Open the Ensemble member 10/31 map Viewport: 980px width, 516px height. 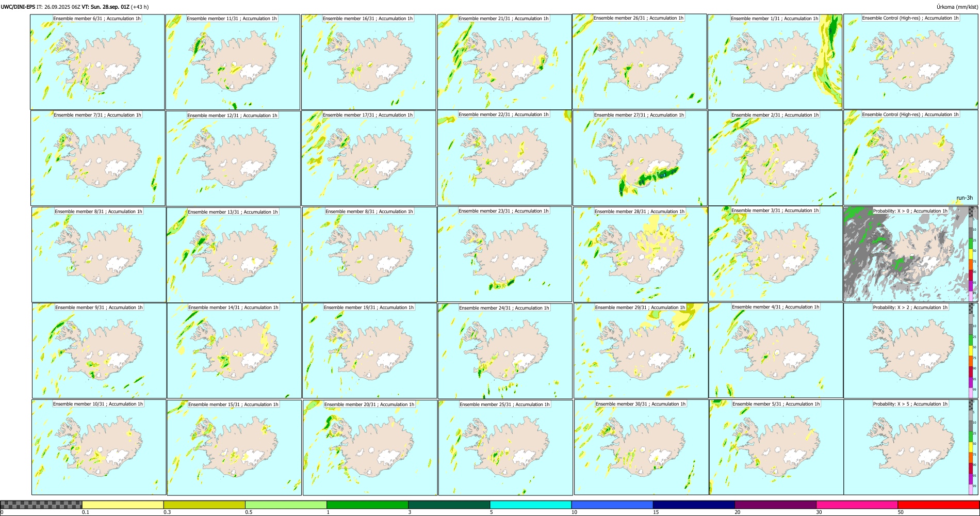coord(99,447)
